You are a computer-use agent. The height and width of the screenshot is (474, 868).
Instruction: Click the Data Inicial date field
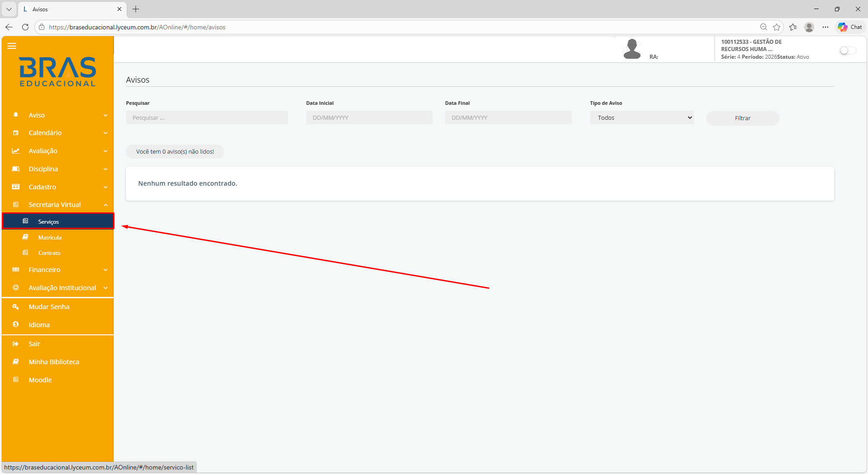point(369,118)
